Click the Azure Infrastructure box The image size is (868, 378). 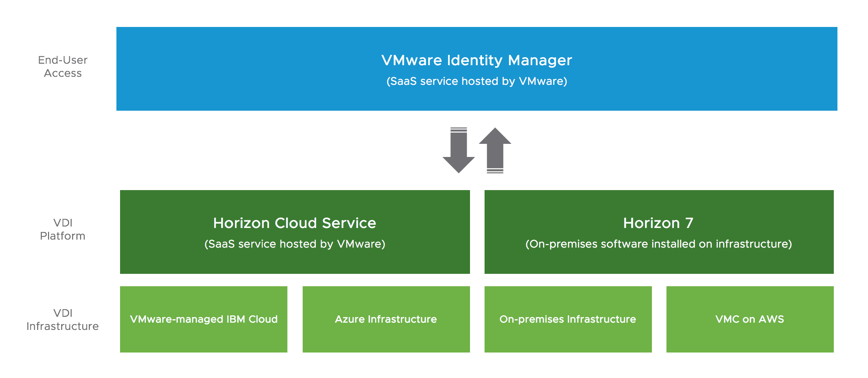(386, 319)
